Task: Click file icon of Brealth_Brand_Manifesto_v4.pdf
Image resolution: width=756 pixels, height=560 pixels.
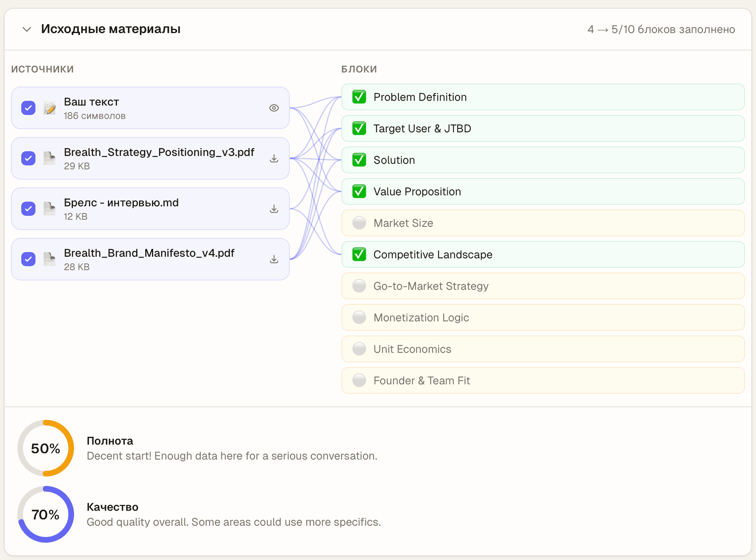Action: (50, 259)
